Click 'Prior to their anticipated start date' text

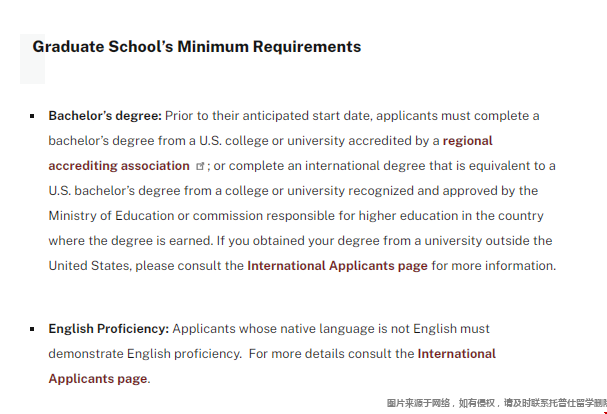tap(269, 116)
